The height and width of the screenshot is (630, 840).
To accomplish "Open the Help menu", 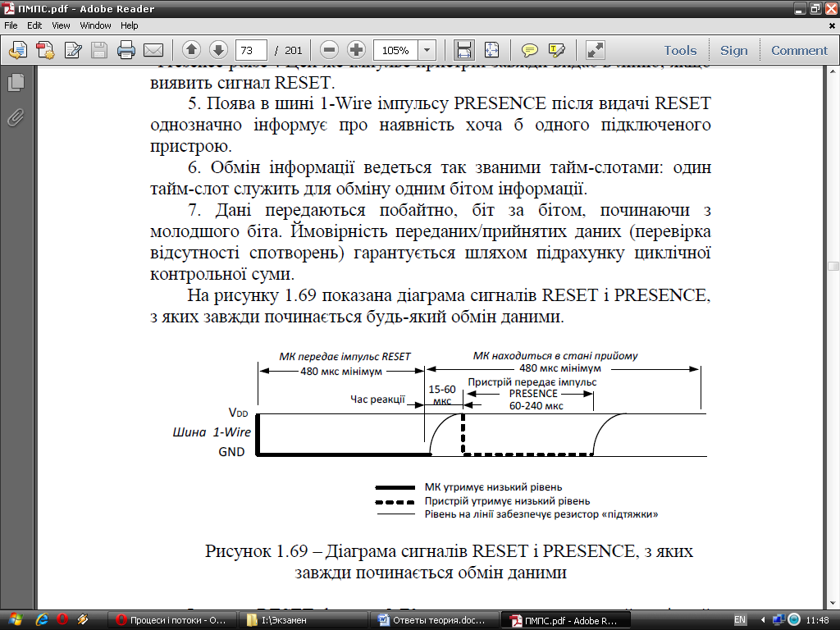I will click(x=129, y=25).
